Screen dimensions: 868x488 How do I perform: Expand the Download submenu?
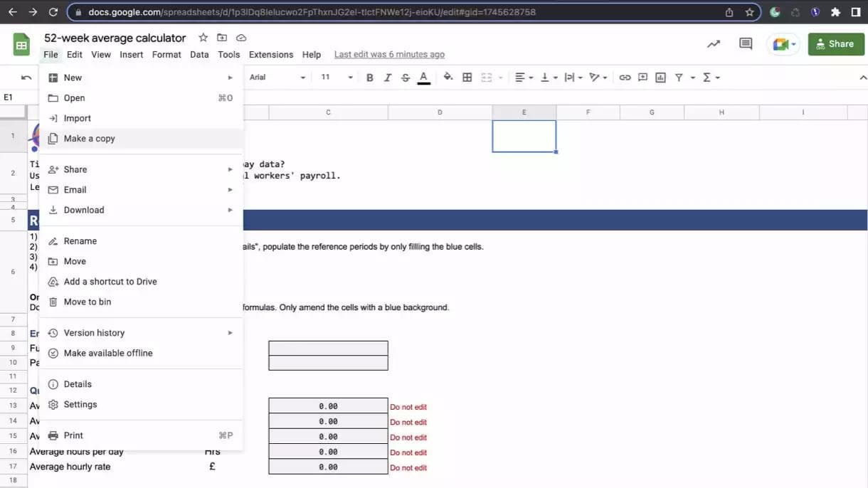141,210
